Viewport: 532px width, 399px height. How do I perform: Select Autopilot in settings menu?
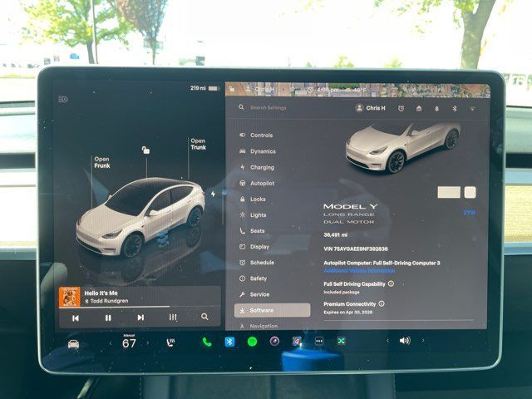tap(262, 183)
